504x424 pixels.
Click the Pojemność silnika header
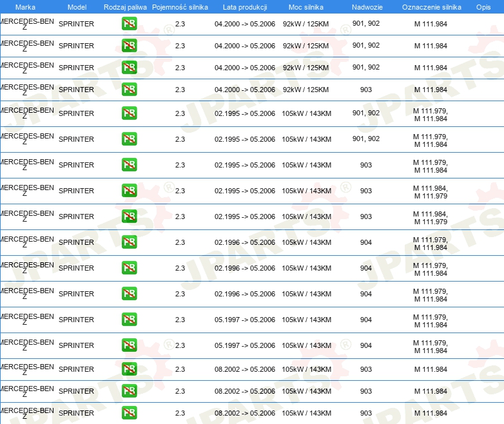[180, 7]
